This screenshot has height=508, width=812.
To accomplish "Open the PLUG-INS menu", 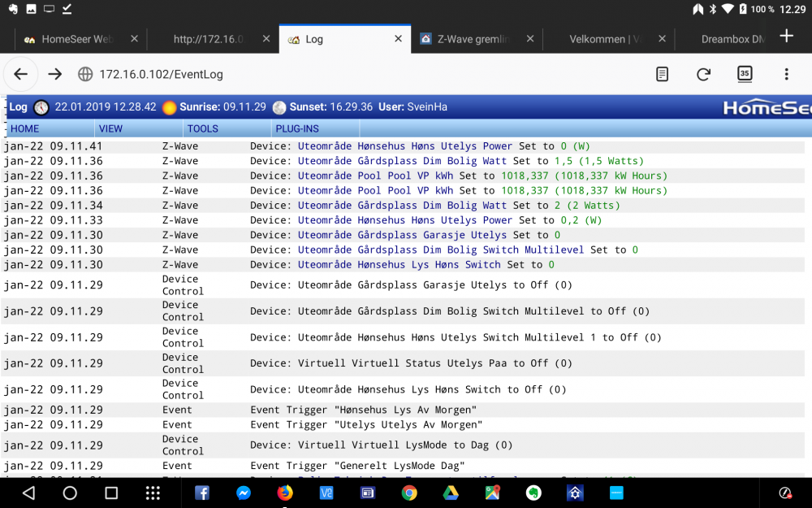I will tap(296, 128).
